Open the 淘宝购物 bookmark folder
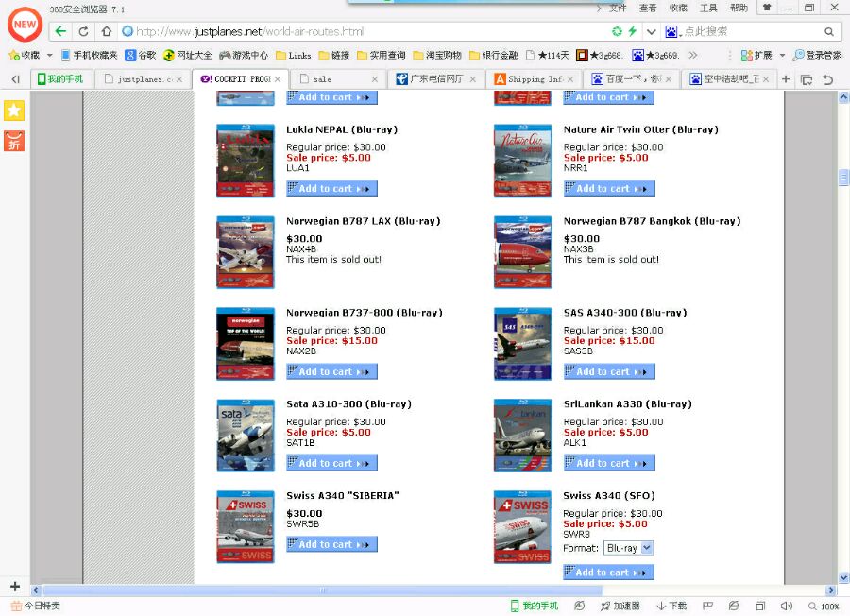The image size is (850, 616). tap(437, 55)
